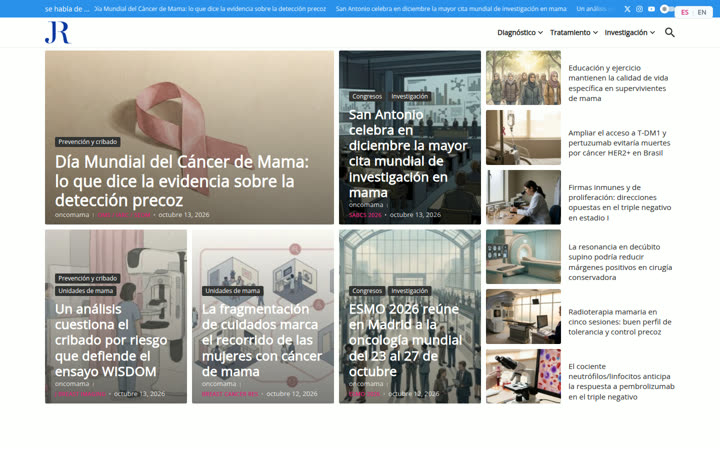
Task: Click 'octubre 13, 2026' date on ribbon article
Action: coord(184,215)
